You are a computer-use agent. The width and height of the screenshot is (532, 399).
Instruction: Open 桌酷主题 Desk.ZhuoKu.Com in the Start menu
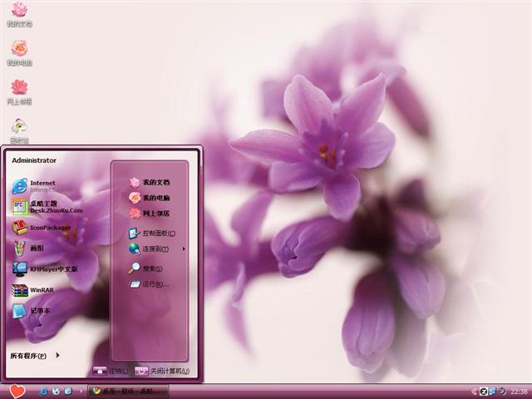click(47, 207)
